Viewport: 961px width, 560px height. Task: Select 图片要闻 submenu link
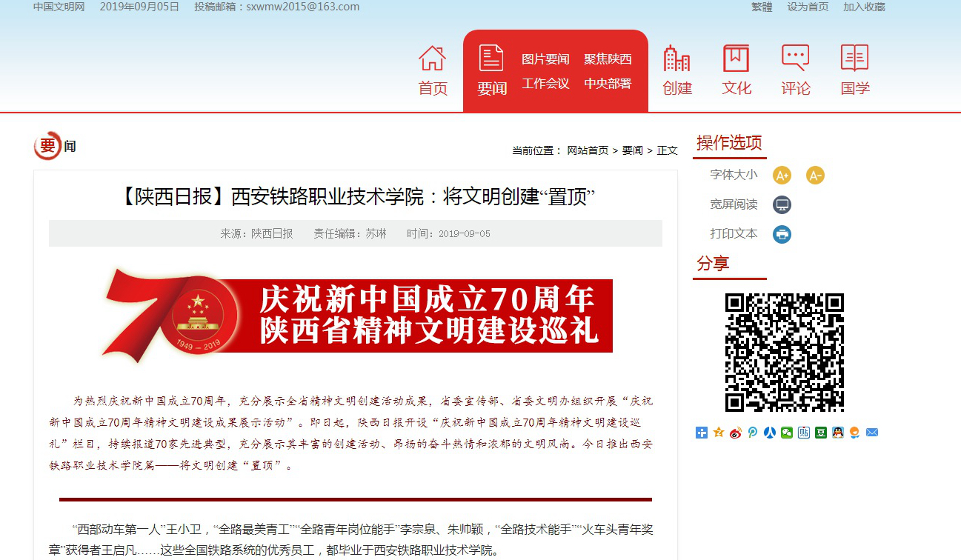545,59
